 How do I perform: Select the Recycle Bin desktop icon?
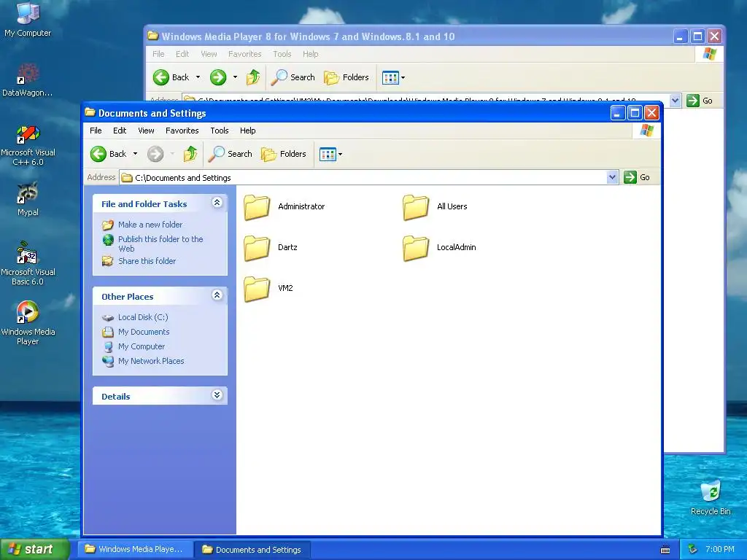711,497
